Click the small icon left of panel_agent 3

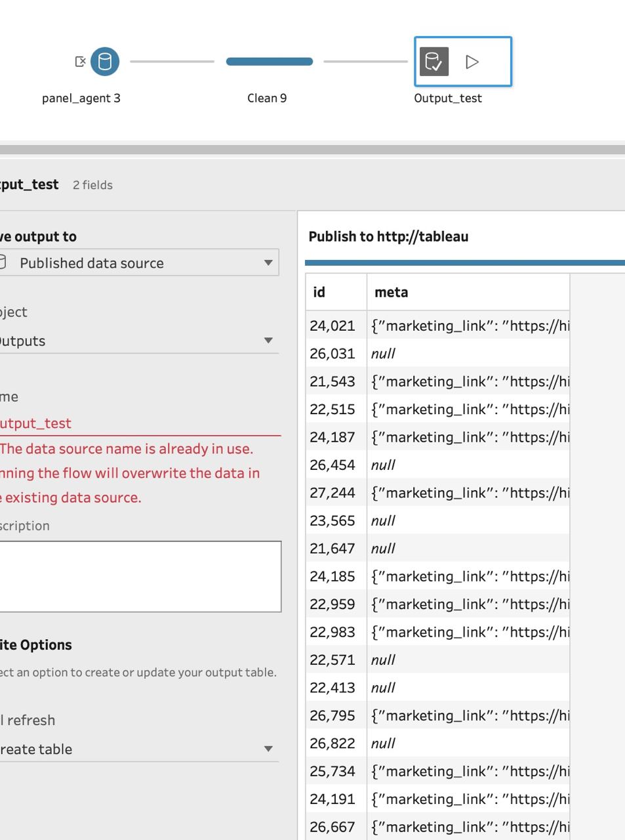pos(80,62)
